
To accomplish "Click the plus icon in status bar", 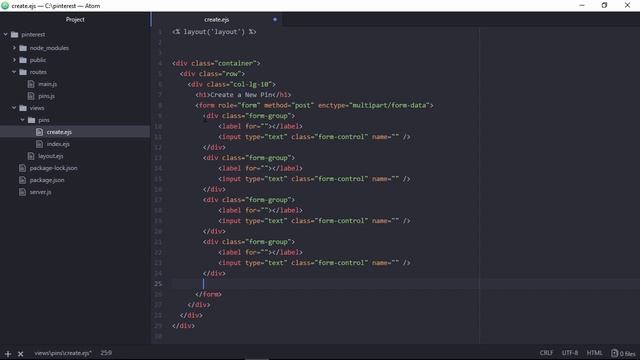I will click(8, 353).
